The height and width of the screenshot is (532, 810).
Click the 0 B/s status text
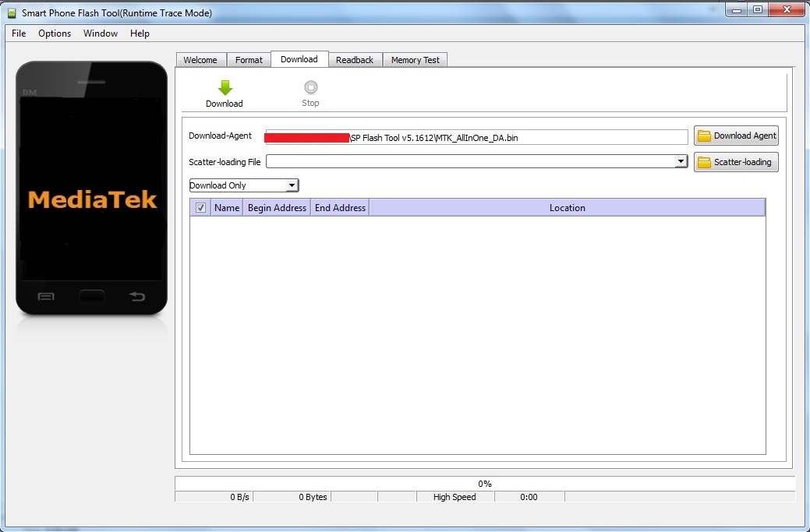click(239, 497)
